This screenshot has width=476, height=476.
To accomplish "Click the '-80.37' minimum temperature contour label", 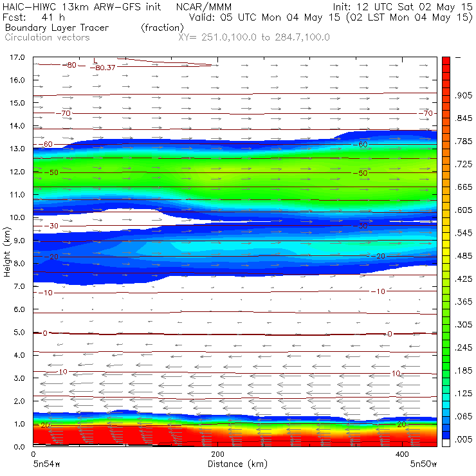I will click(x=103, y=68).
